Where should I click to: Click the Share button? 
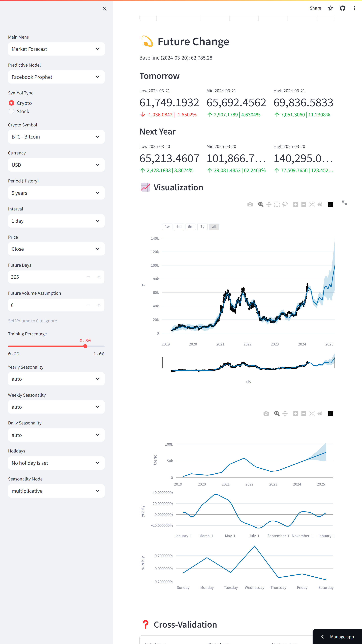[x=315, y=8]
